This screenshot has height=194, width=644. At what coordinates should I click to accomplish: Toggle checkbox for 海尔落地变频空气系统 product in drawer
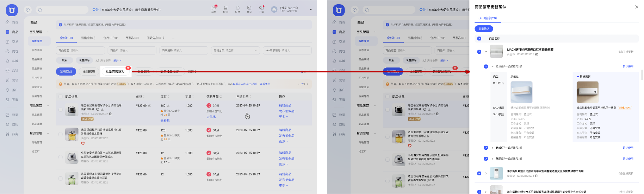pos(479,192)
